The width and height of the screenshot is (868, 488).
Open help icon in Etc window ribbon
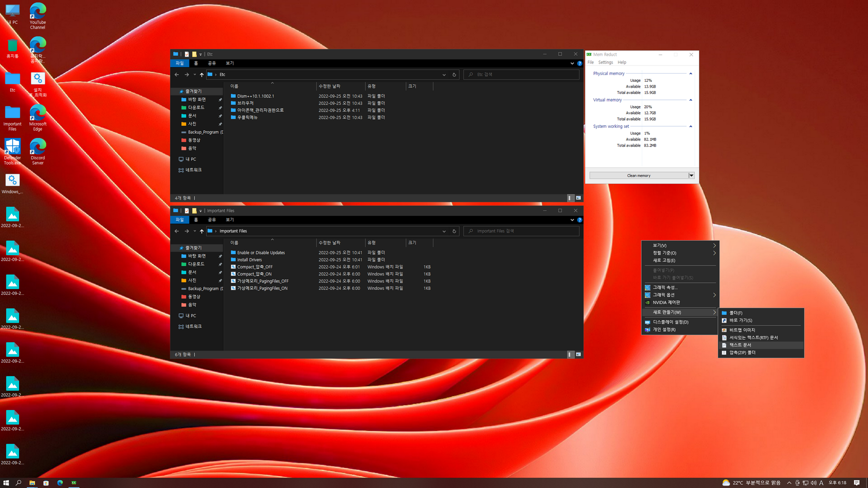pyautogui.click(x=579, y=63)
